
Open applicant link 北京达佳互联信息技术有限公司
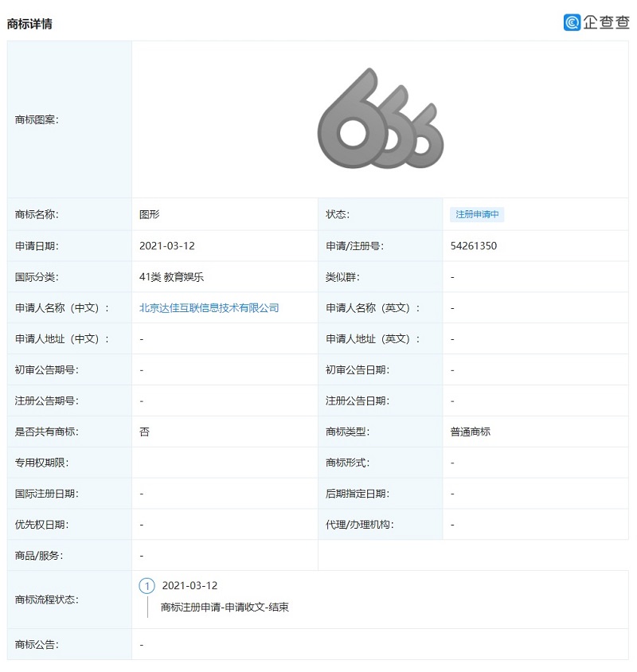[x=209, y=308]
